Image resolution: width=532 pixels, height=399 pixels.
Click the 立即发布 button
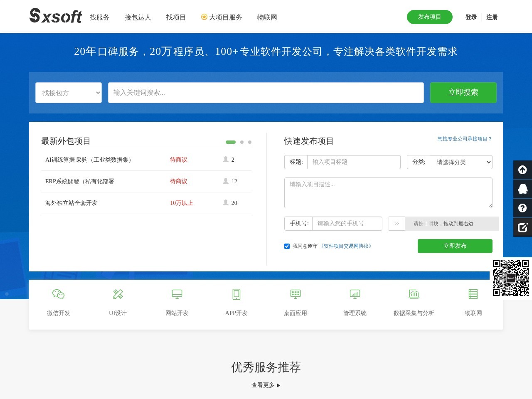click(x=455, y=246)
